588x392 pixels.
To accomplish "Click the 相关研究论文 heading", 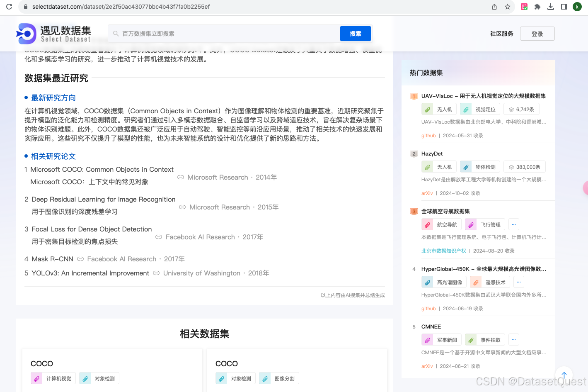I will [x=53, y=156].
